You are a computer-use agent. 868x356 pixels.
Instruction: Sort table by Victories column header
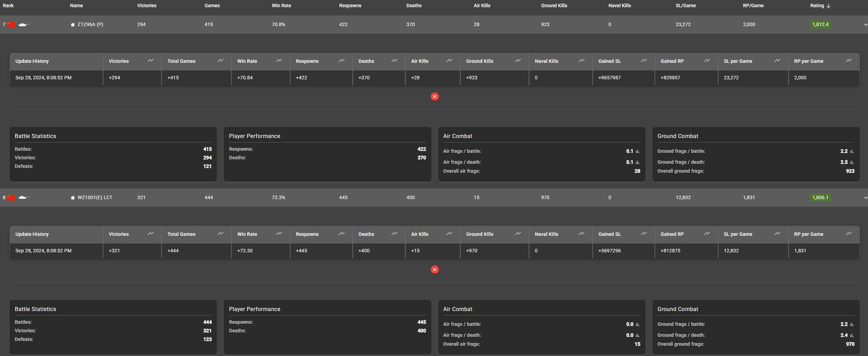tap(147, 5)
